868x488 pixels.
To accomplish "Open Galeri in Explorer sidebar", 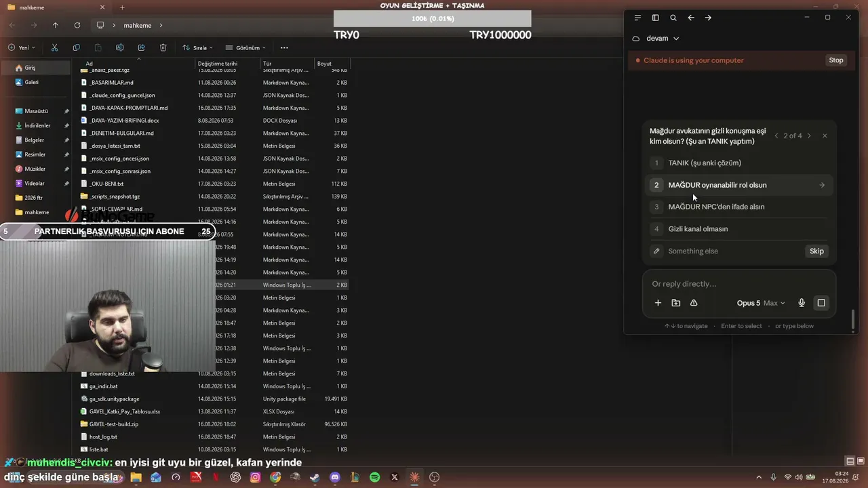I will click(36, 82).
